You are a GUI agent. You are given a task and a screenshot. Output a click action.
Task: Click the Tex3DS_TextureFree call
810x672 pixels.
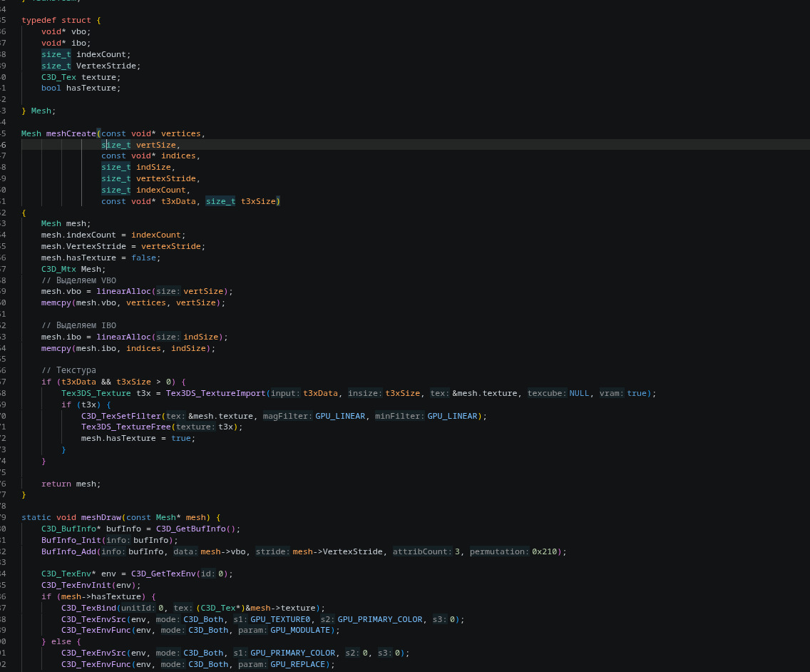(x=125, y=427)
